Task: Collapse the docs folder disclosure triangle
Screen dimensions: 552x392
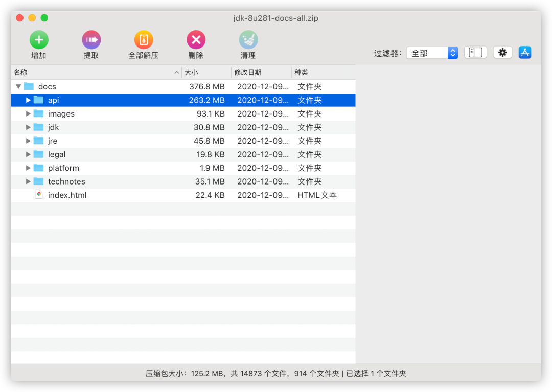Action: tap(18, 86)
